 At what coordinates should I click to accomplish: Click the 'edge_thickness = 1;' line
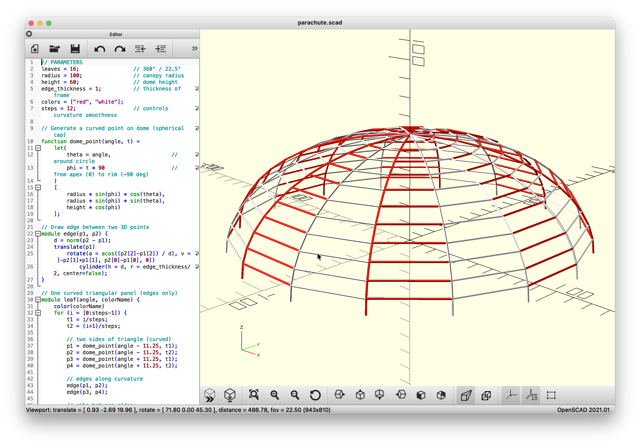tap(71, 88)
